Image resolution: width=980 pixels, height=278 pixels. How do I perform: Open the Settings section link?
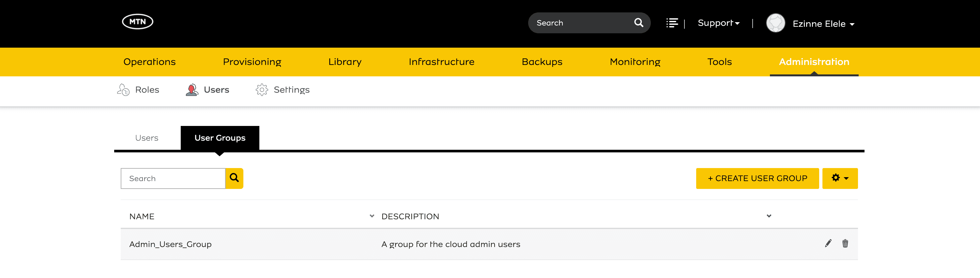pyautogui.click(x=291, y=90)
